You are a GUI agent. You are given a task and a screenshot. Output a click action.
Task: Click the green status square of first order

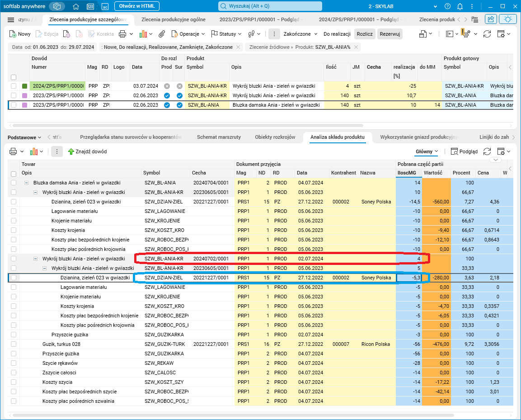[x=25, y=86]
